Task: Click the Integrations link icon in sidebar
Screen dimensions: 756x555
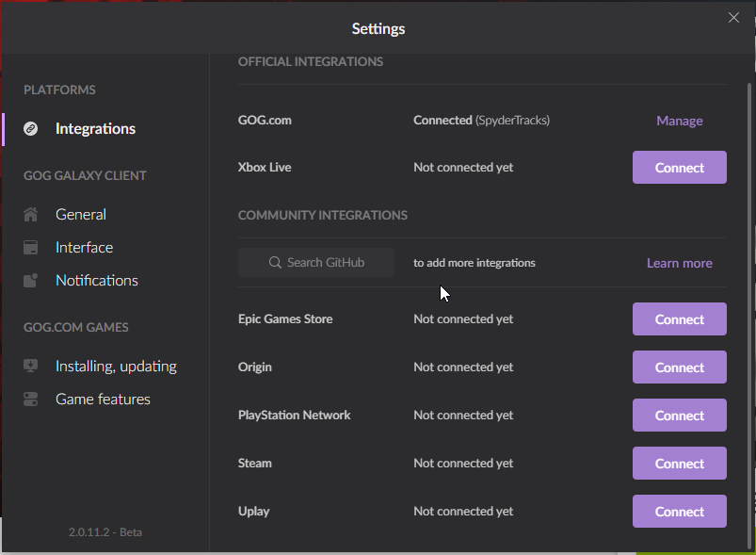Action: click(30, 129)
